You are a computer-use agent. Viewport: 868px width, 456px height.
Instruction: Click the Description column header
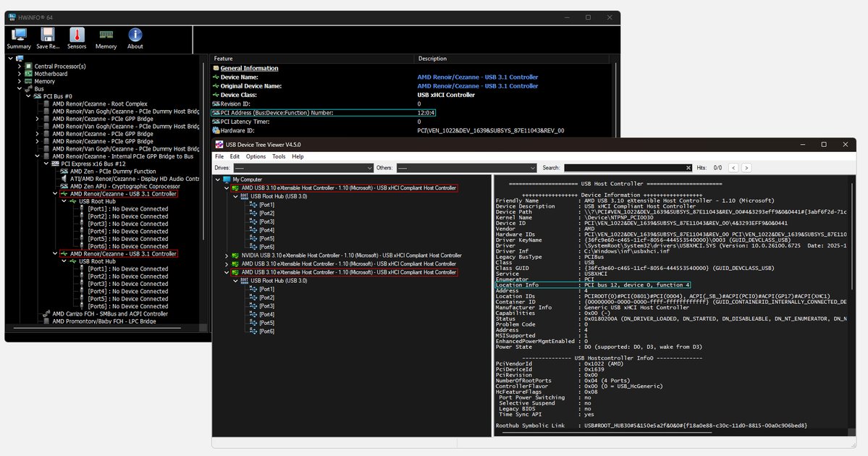[512, 59]
